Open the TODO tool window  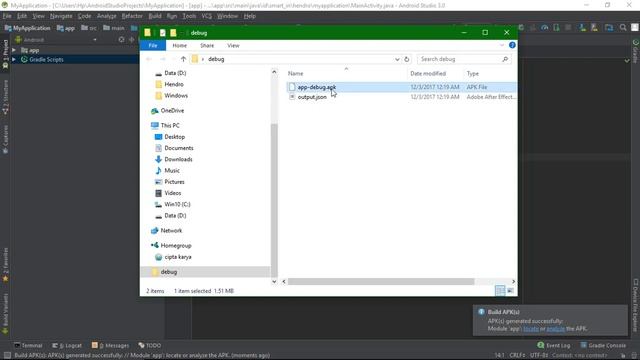point(150,345)
